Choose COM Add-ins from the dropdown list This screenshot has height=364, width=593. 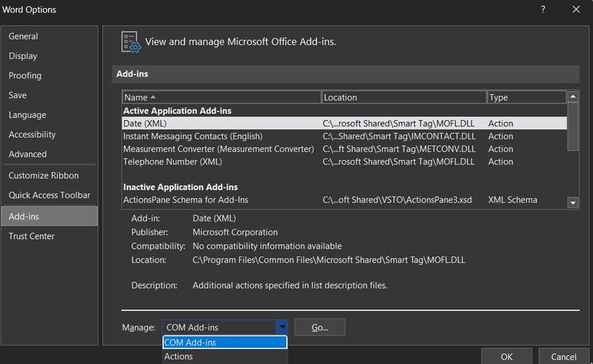click(x=225, y=342)
